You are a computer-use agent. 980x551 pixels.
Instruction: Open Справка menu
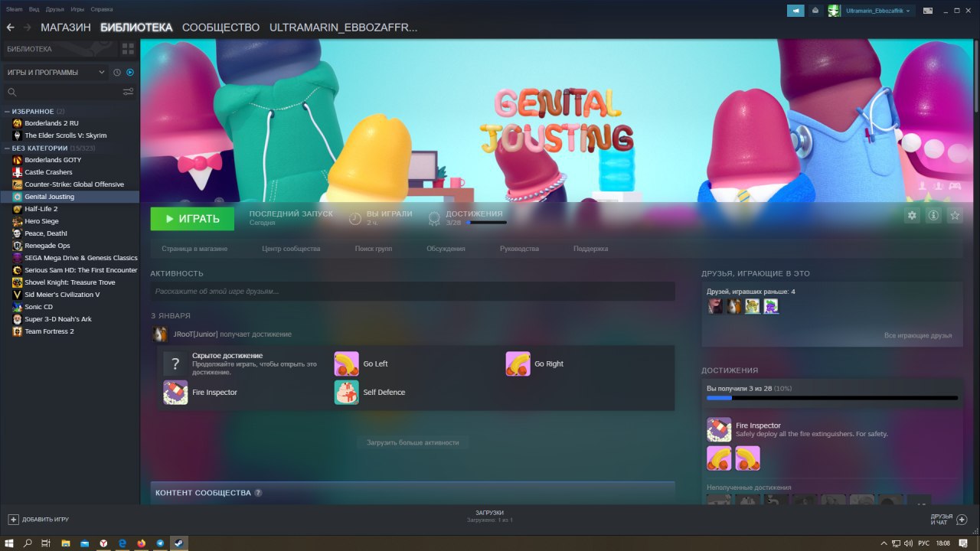click(102, 9)
